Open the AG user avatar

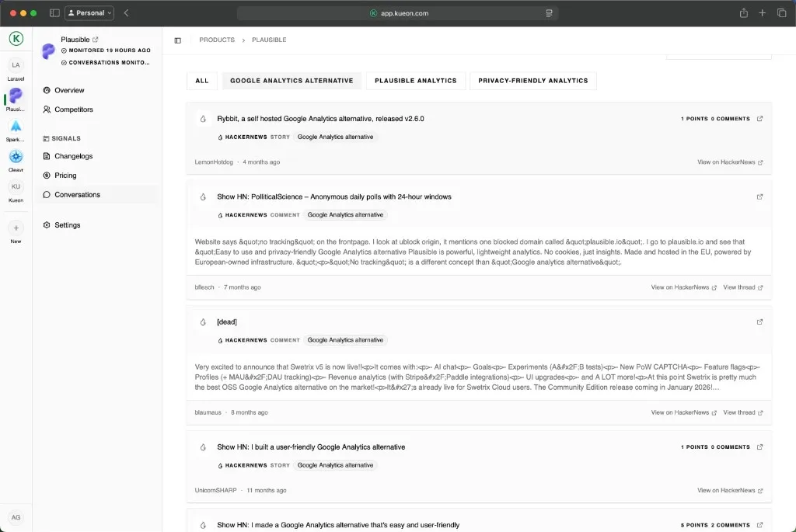[x=16, y=517]
